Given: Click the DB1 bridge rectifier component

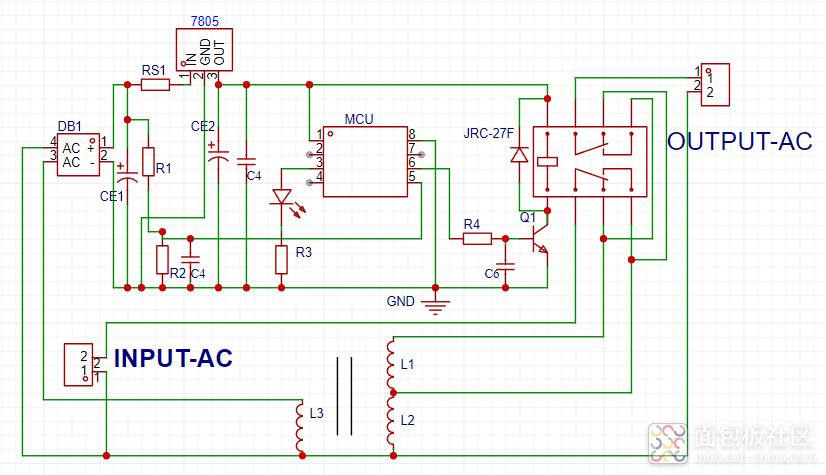Looking at the screenshot, I should coord(78,154).
